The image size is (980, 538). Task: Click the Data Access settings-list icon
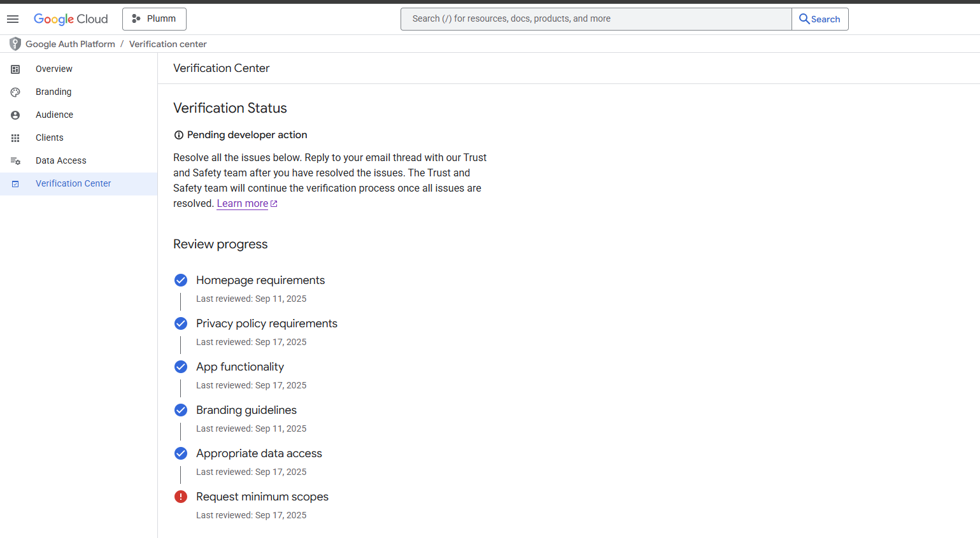(15, 160)
